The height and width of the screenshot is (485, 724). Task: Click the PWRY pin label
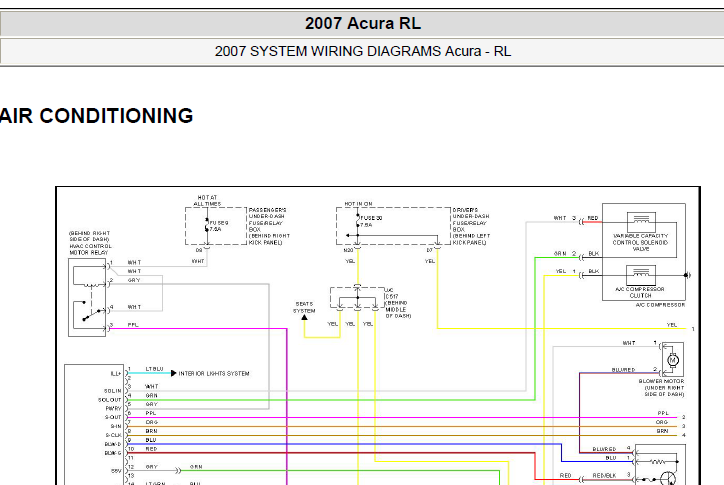coord(114,408)
